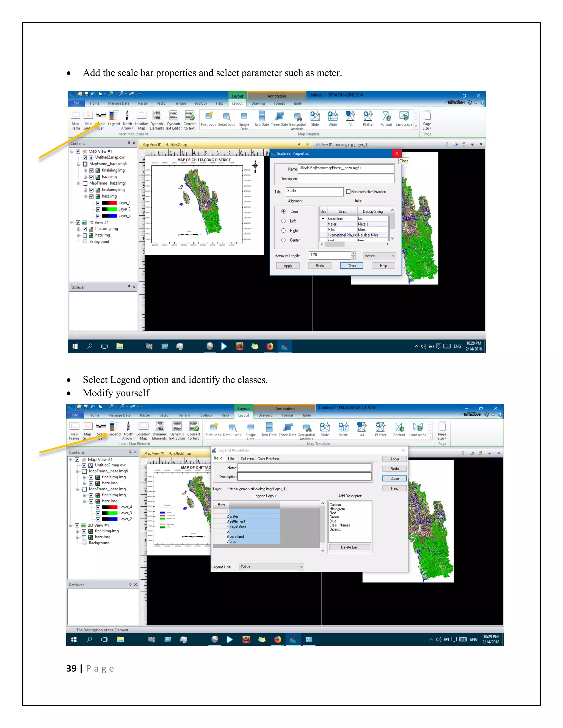Toggle visibility of Layer_4 in upper Contents
Image resolution: width=563 pixels, height=728 pixels.
coord(98,203)
